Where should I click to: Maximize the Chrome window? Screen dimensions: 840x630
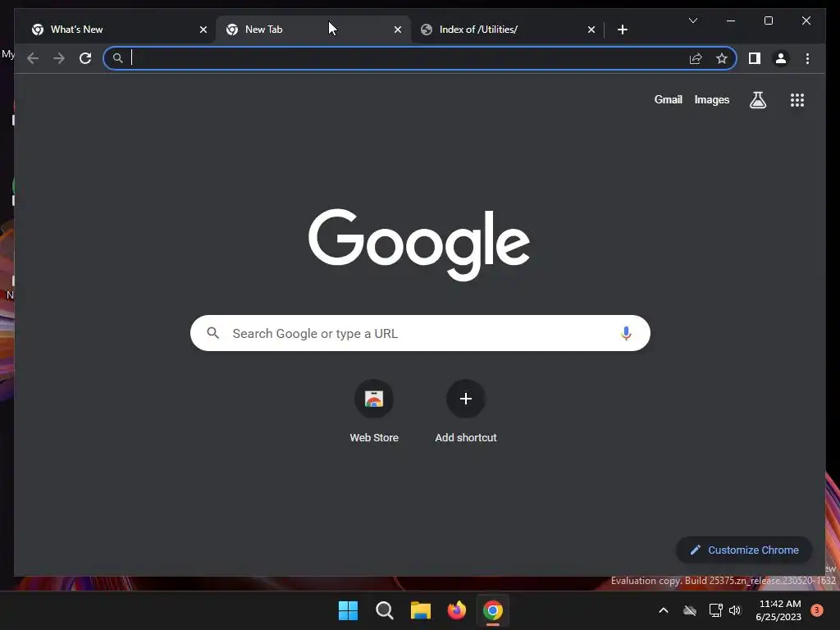pos(768,21)
